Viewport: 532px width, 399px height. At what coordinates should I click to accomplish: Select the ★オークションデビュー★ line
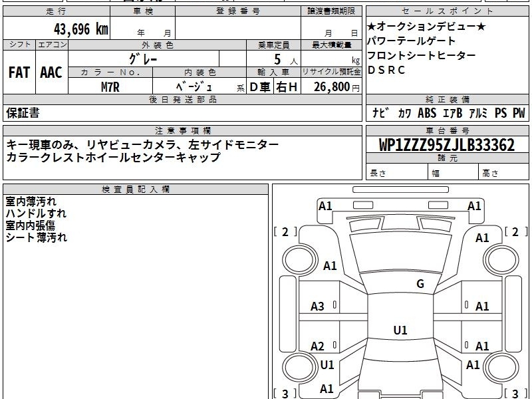coord(426,27)
